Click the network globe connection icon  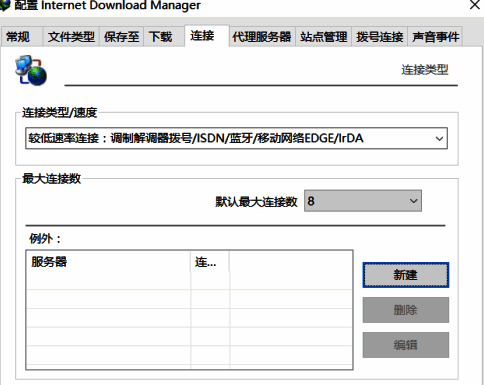(x=31, y=70)
